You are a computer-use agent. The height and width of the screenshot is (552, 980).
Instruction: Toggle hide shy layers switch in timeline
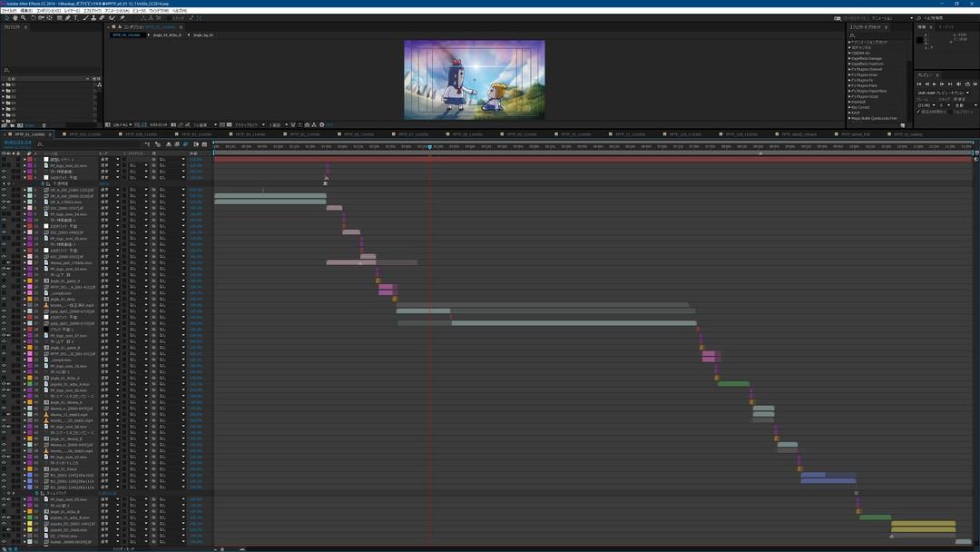tap(169, 144)
